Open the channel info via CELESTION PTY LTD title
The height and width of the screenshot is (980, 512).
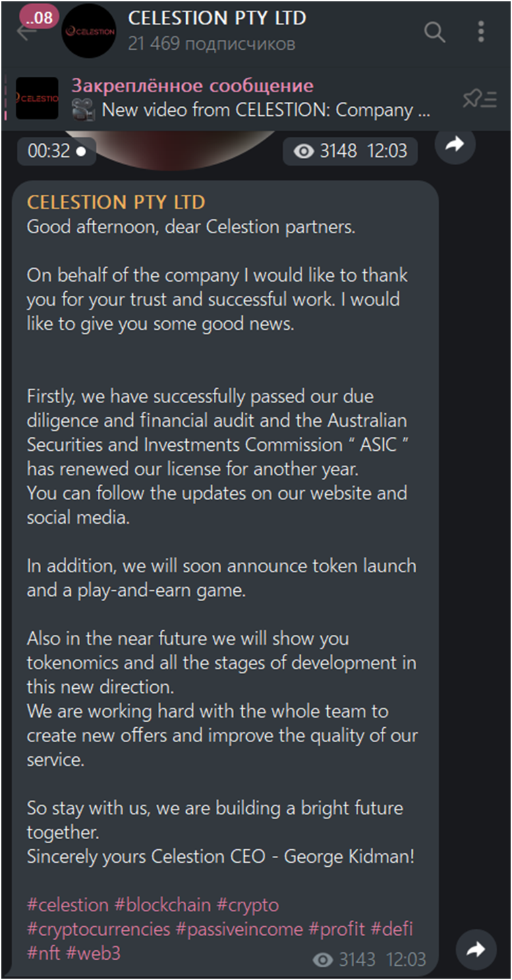pos(217,18)
